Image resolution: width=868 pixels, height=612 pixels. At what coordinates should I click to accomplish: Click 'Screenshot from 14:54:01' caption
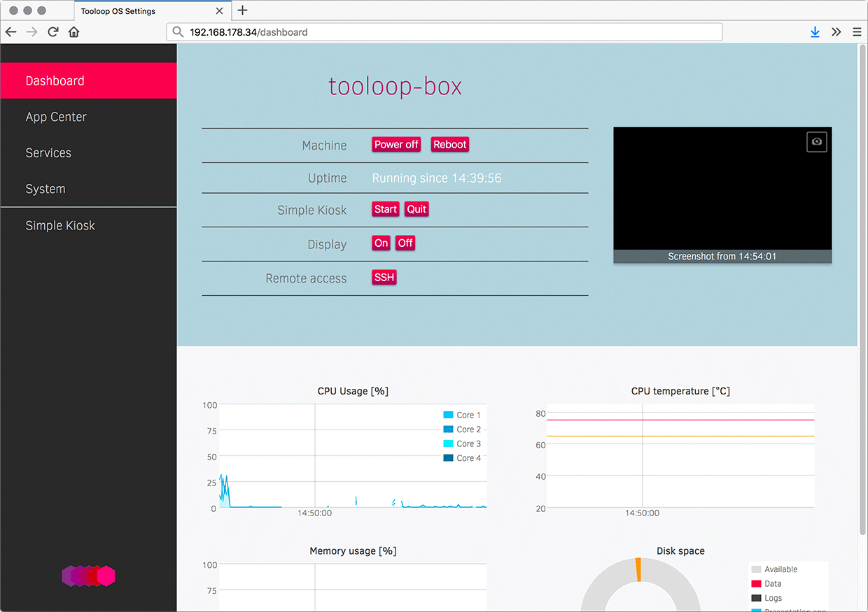722,257
